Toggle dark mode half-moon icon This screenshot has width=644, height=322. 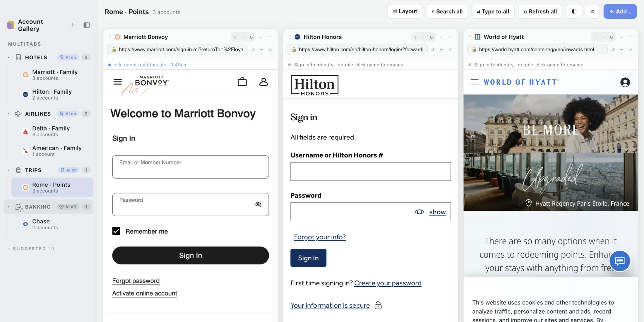(574, 11)
